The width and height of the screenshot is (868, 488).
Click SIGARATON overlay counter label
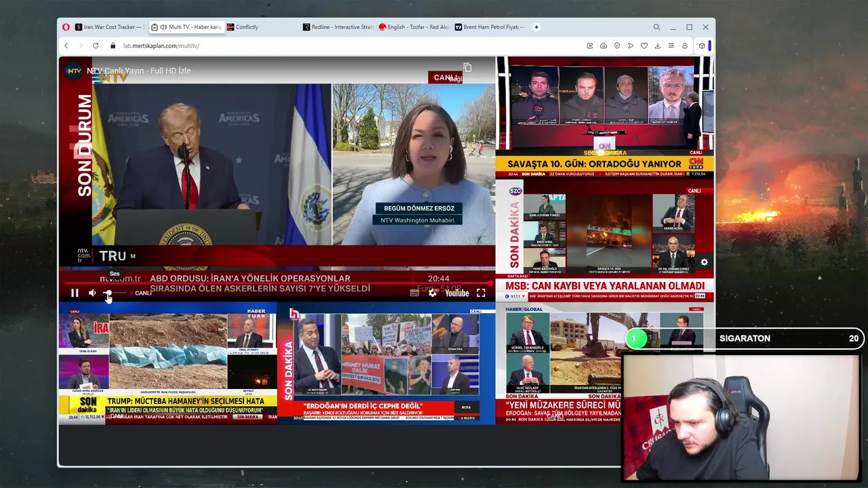[x=745, y=338]
